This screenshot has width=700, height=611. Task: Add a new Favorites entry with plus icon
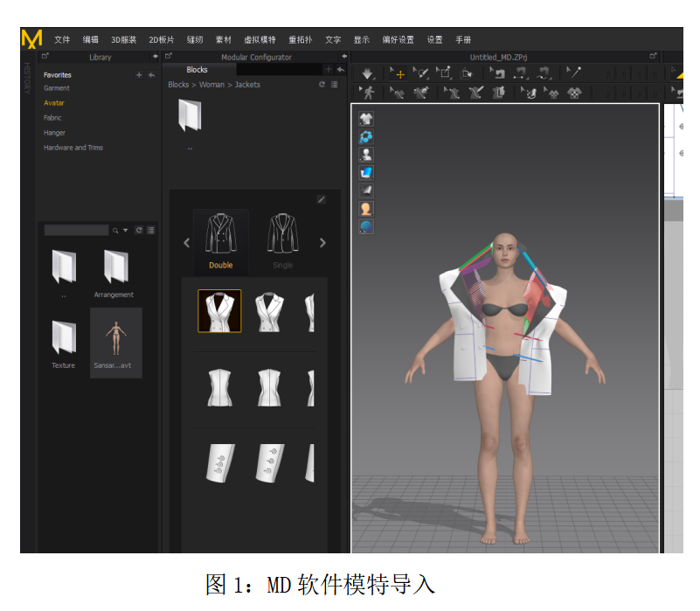[138, 75]
